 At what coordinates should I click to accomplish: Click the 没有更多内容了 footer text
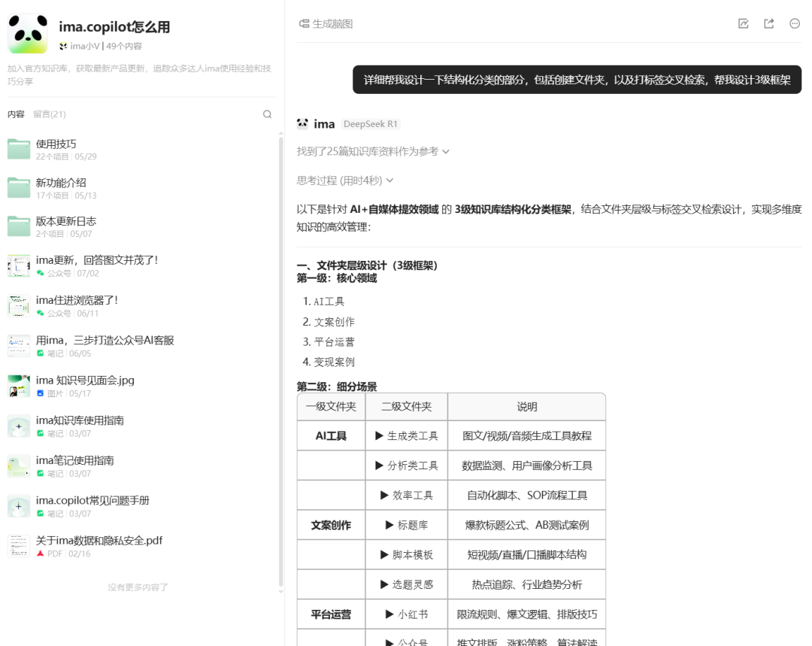click(138, 587)
